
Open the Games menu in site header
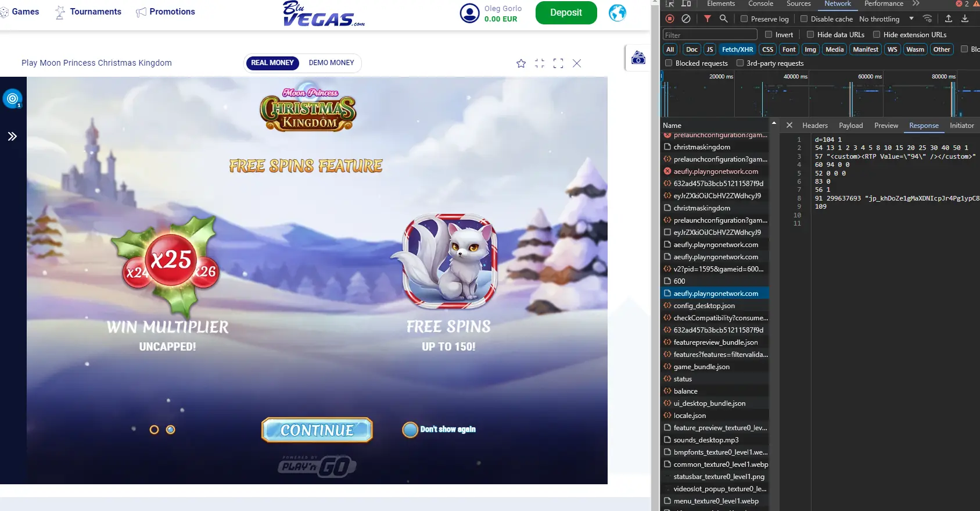click(20, 12)
